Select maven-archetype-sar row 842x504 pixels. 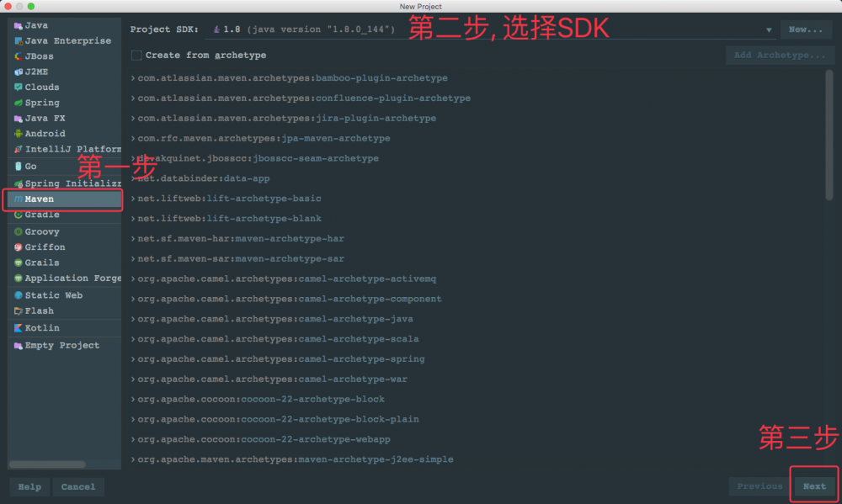coord(477,258)
